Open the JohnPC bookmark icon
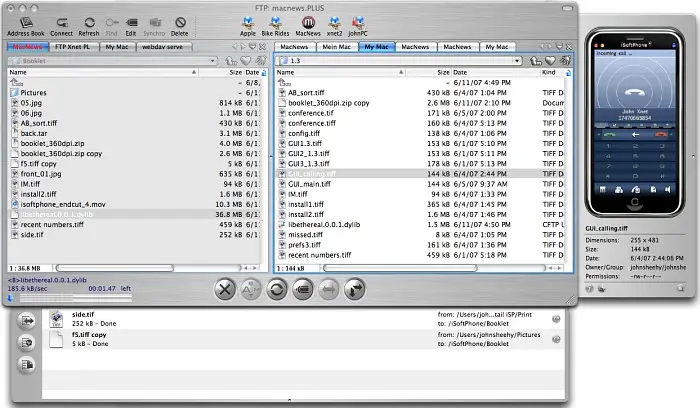This screenshot has width=700, height=408. pos(358,26)
